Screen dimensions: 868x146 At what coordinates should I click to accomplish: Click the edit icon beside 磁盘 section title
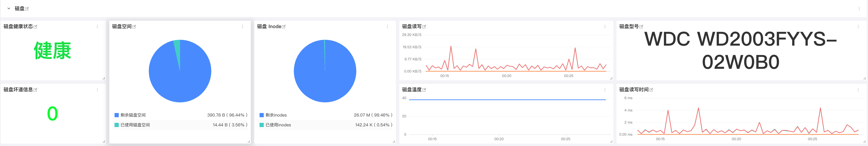pyautogui.click(x=27, y=8)
